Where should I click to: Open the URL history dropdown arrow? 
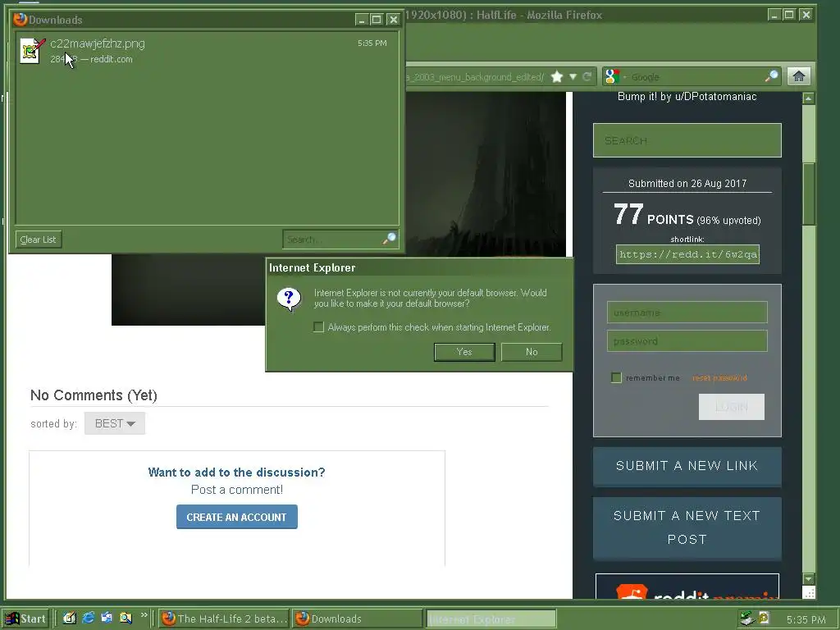(x=573, y=76)
